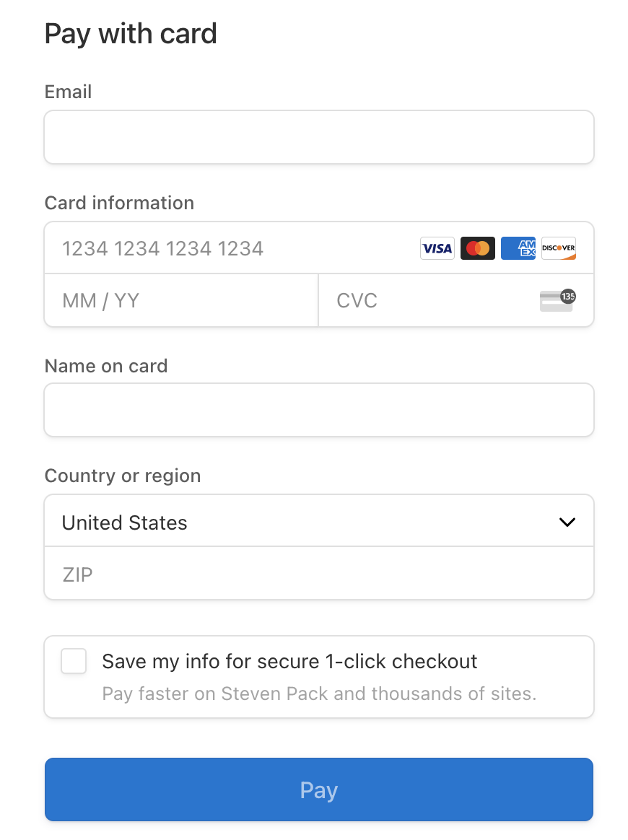Click the 'Save my info for secure 1-click checkout' label
Image resolution: width=628 pixels, height=840 pixels.
[289, 661]
